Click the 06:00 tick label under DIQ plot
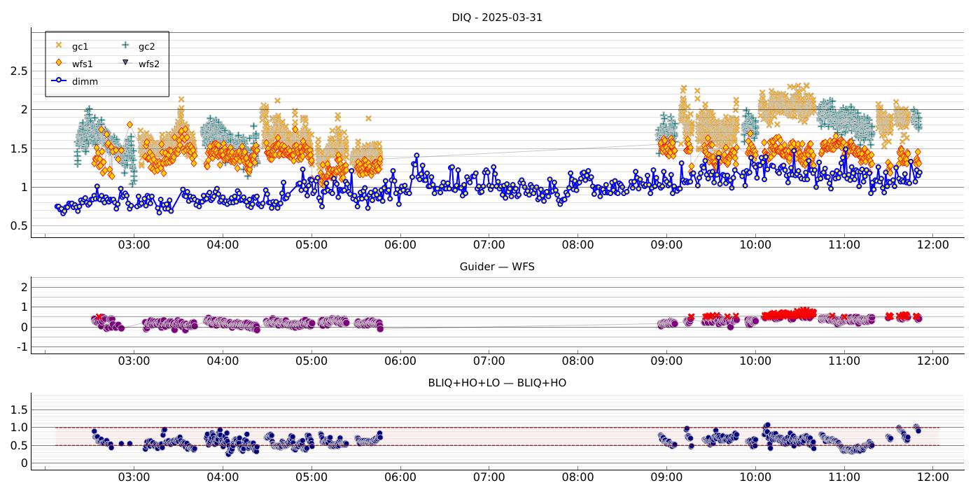980x490 pixels. [x=400, y=245]
